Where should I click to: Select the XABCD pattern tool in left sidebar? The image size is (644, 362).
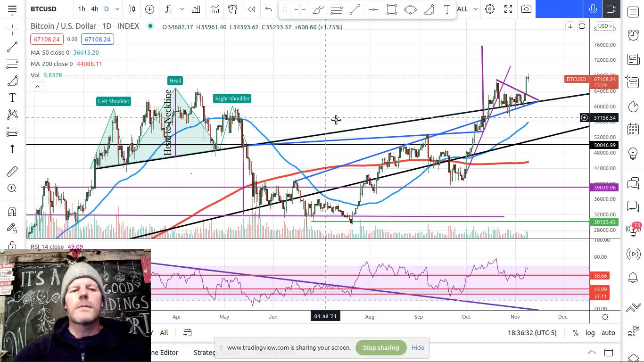(12, 115)
